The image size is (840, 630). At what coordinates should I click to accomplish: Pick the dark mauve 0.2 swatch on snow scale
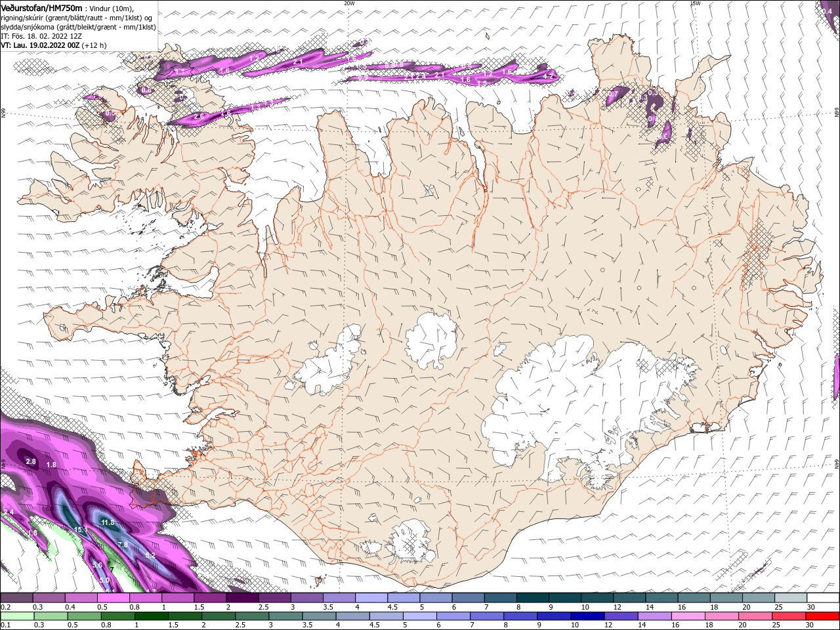(x=16, y=598)
